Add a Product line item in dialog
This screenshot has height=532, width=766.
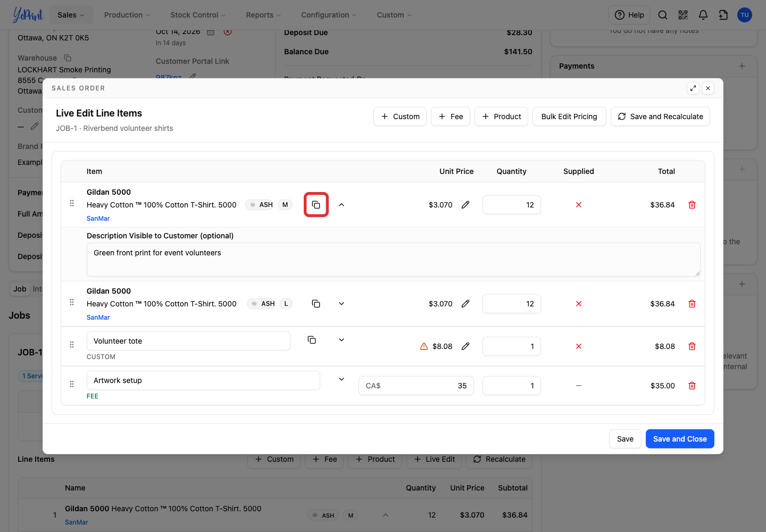pyautogui.click(x=501, y=117)
